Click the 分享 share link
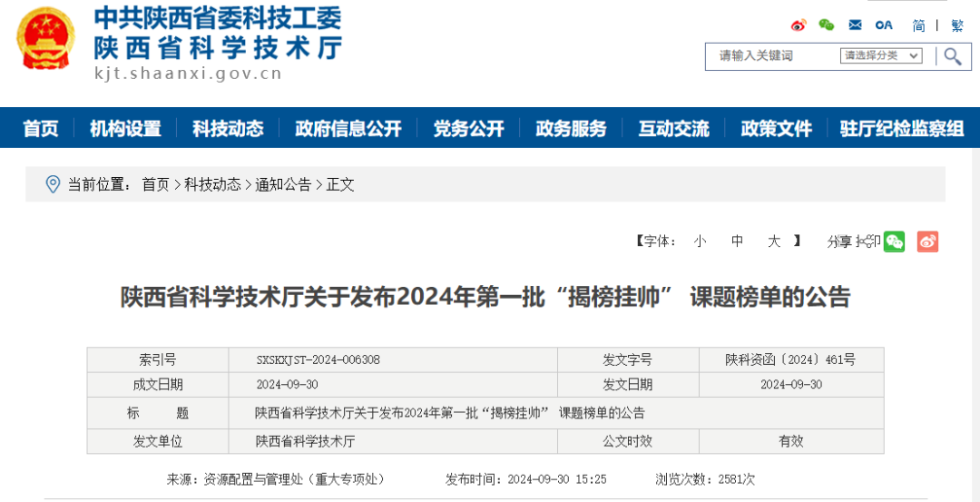The image size is (980, 502). click(x=838, y=241)
